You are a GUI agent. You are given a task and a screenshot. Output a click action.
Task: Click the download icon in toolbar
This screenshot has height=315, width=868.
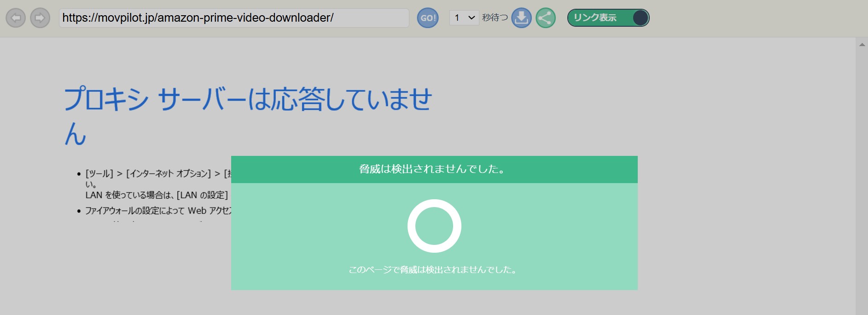pos(521,18)
